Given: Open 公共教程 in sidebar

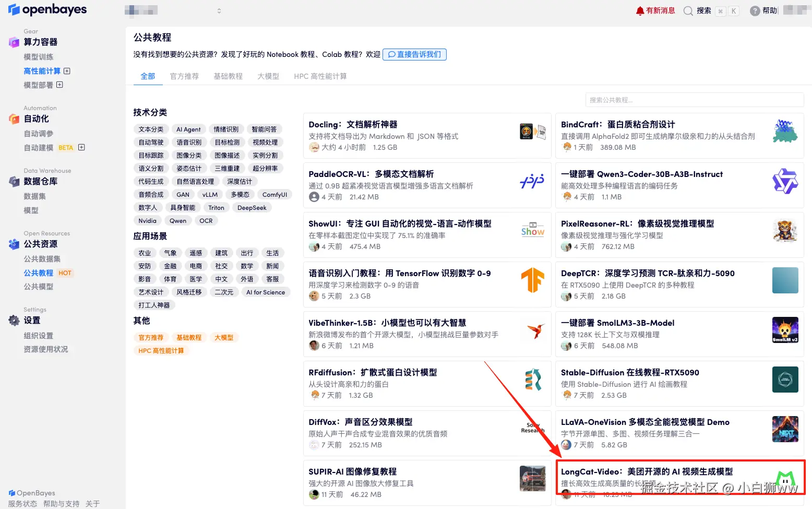Looking at the screenshot, I should coord(39,273).
